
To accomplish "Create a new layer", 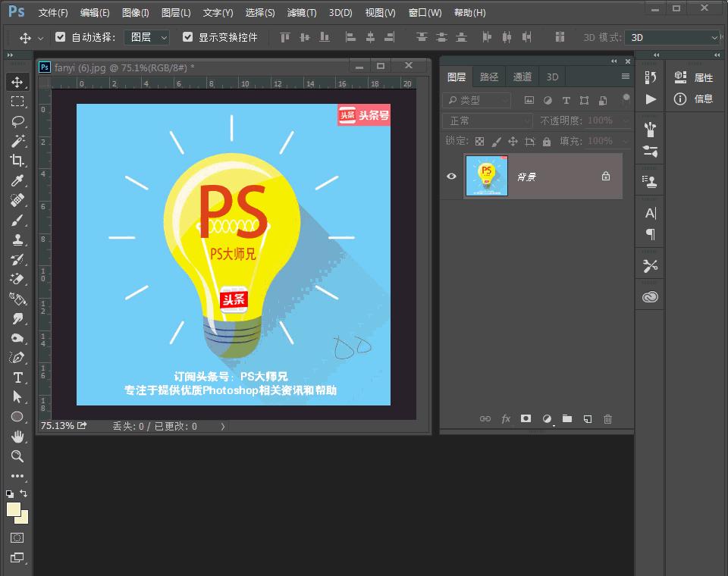I will click(x=587, y=419).
